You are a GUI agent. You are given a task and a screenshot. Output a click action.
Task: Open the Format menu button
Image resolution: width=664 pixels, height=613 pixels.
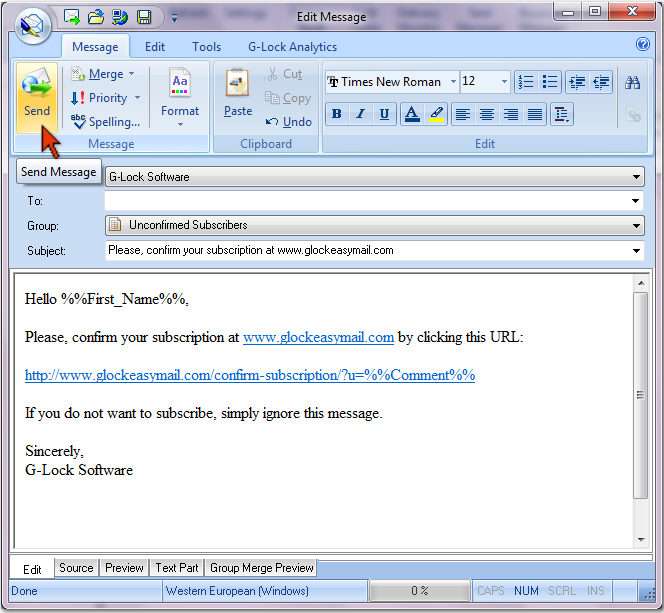tap(180, 97)
